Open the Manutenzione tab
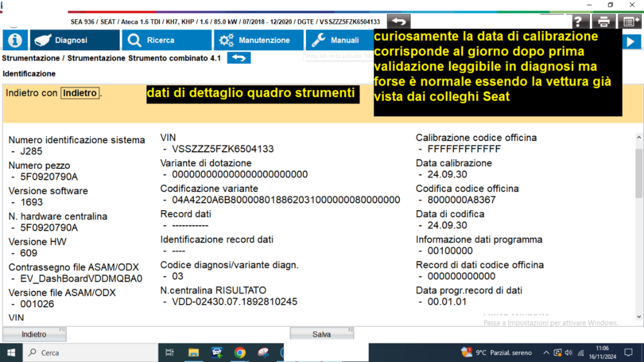The height and width of the screenshot is (362, 644). pos(258,41)
